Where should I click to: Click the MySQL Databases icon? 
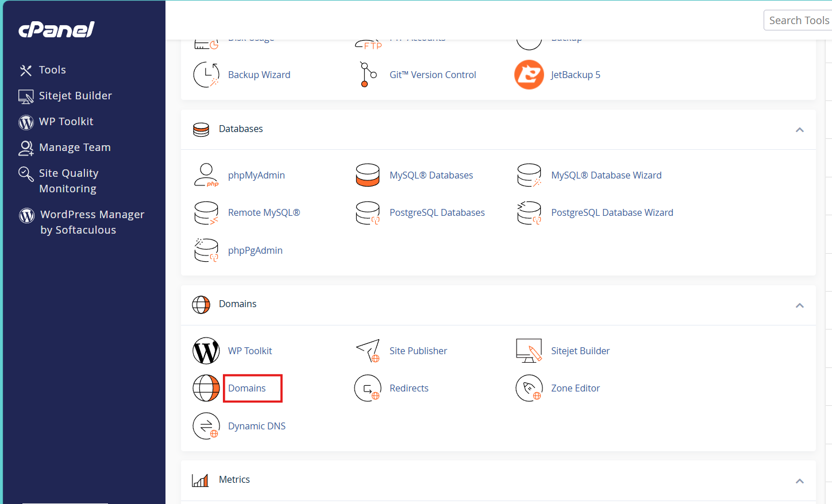tap(368, 175)
